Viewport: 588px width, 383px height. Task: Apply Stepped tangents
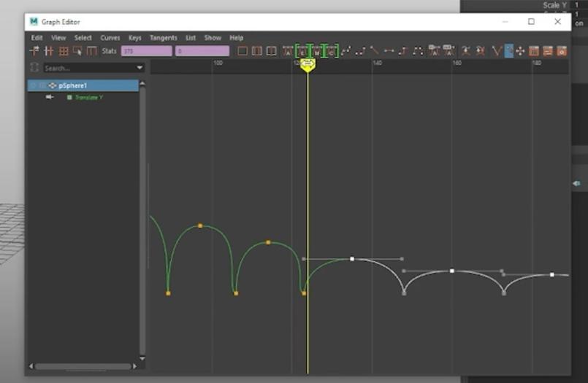click(403, 51)
